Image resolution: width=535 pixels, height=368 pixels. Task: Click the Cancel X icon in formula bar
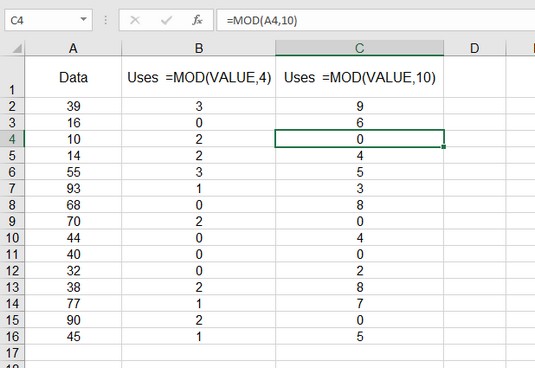click(135, 20)
